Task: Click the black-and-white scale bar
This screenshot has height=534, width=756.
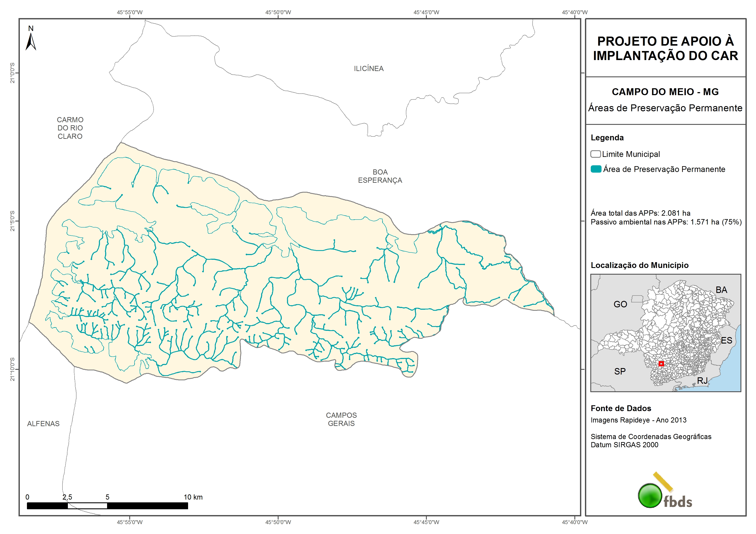Action: coord(107,506)
